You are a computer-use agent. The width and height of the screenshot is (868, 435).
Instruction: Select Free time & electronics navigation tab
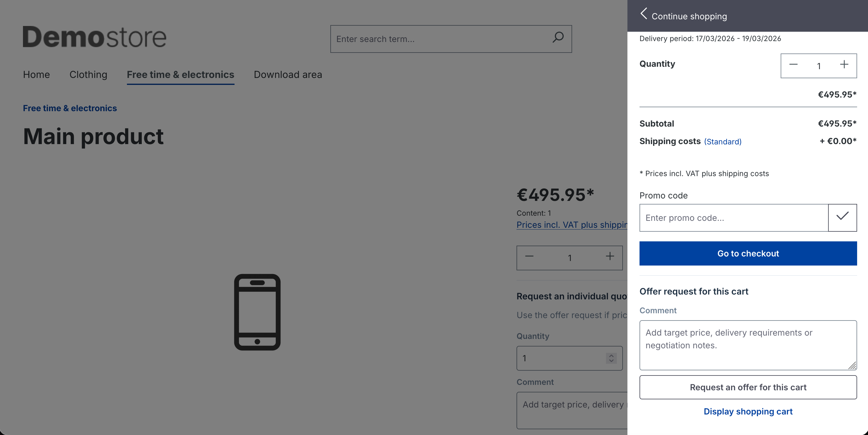click(180, 74)
